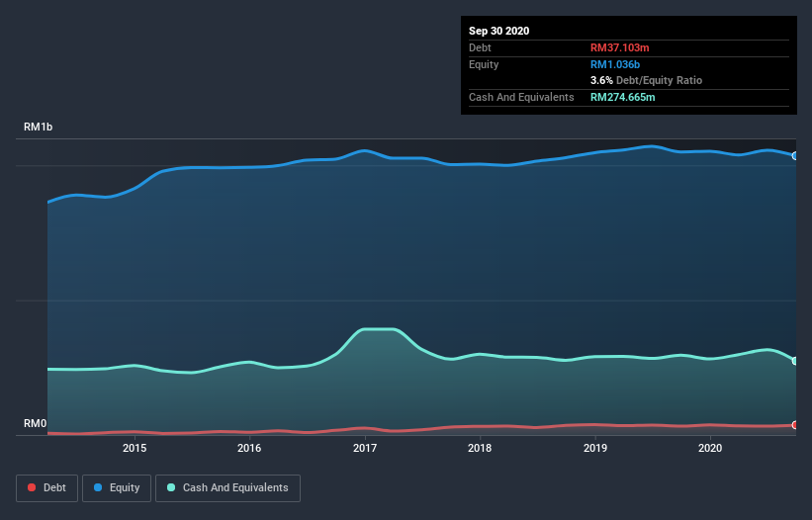Click the 2015 x-axis label

135,448
